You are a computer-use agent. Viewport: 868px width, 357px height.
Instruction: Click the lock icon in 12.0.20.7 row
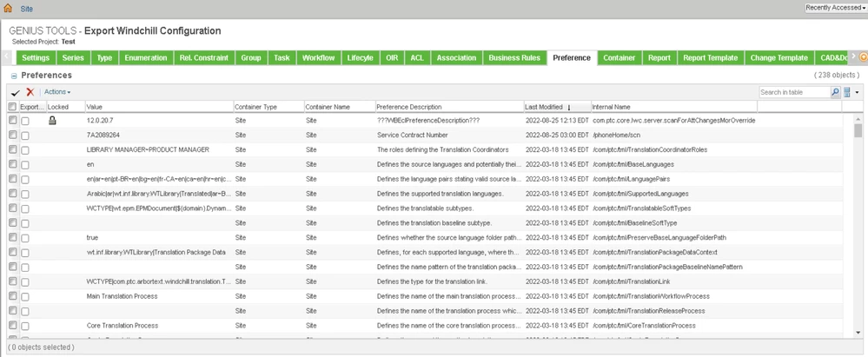pyautogui.click(x=52, y=120)
